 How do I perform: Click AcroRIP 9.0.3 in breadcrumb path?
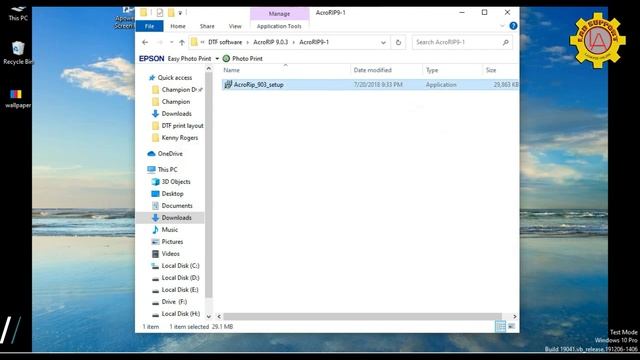tap(270, 42)
